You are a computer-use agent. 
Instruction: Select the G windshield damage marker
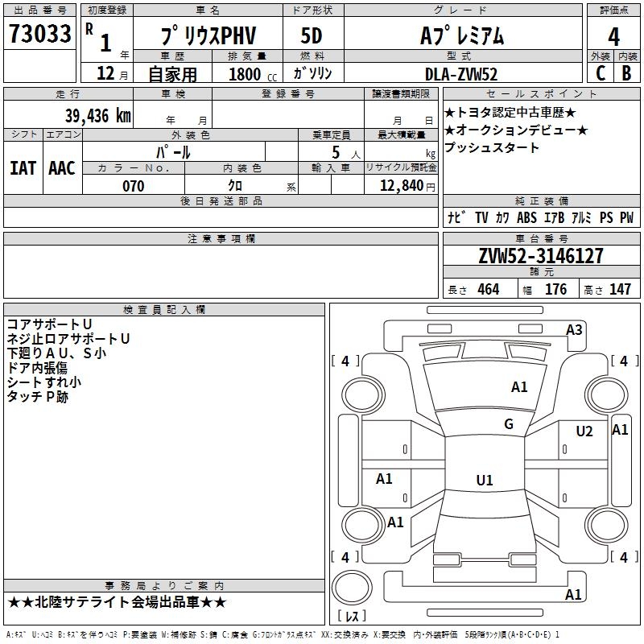tap(509, 424)
